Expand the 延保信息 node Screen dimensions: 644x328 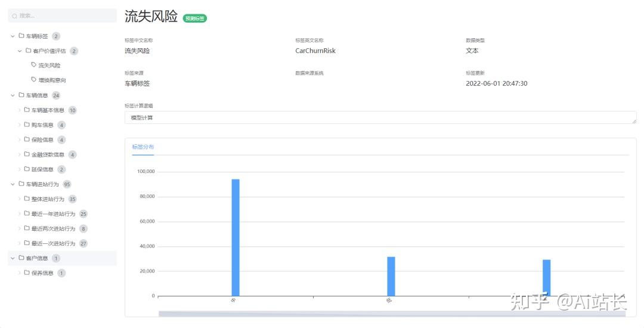(19, 169)
